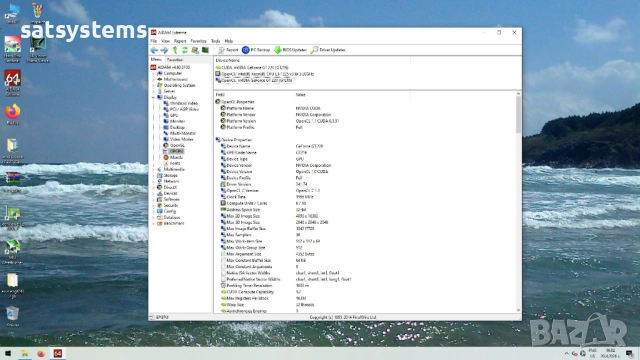The image size is (640, 360).
Task: Select GPGPU tree item
Action: coord(173,151)
